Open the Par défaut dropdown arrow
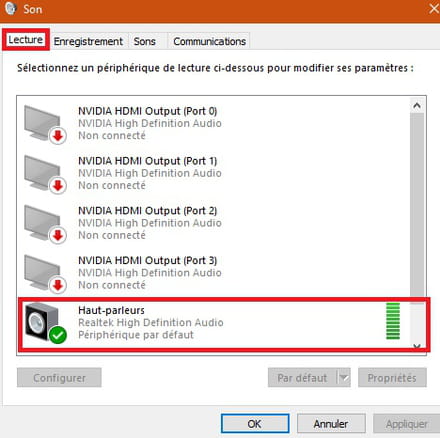440x438 pixels. tap(344, 378)
